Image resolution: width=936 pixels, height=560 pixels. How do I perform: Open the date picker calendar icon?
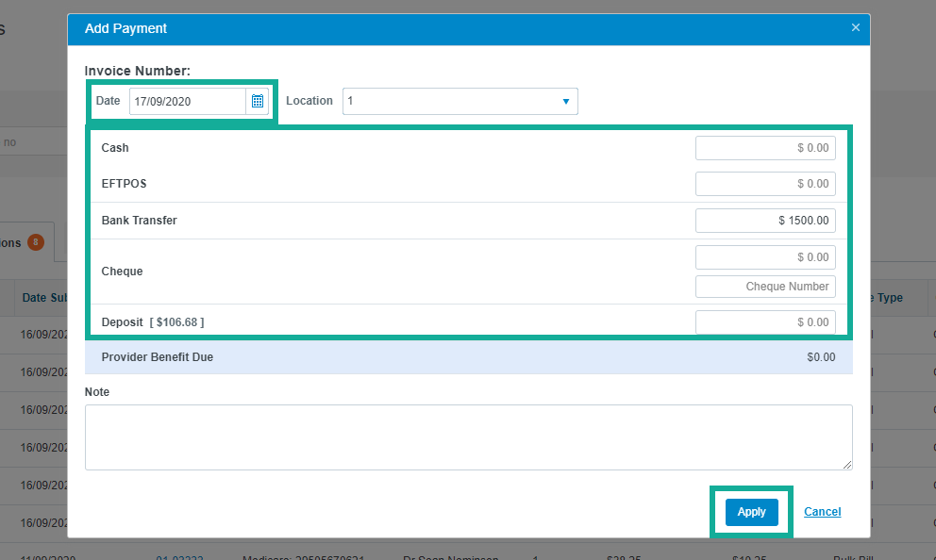(x=258, y=102)
